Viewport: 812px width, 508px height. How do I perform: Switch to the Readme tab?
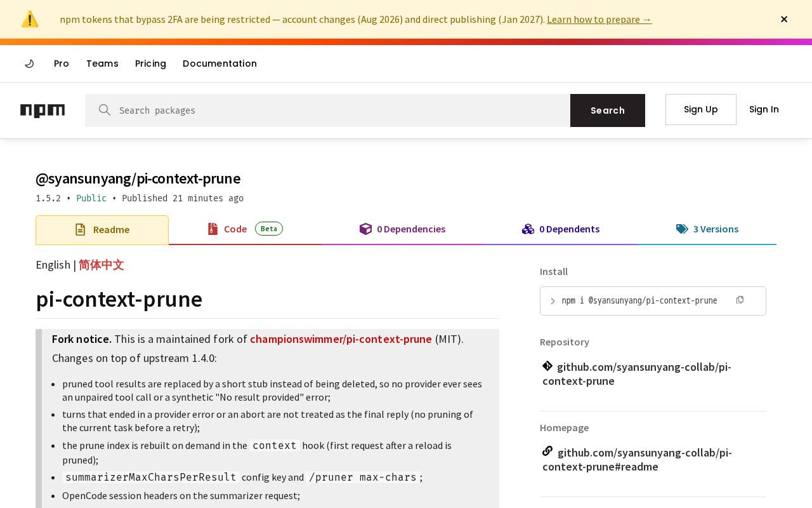click(102, 230)
